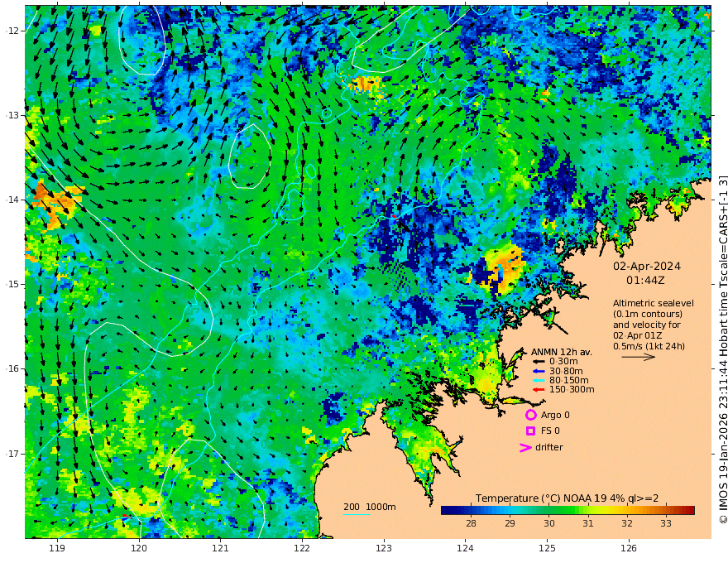Screen dimensions: 728x563
Task: Click the 'drifter' legend label
Action: 548,447
